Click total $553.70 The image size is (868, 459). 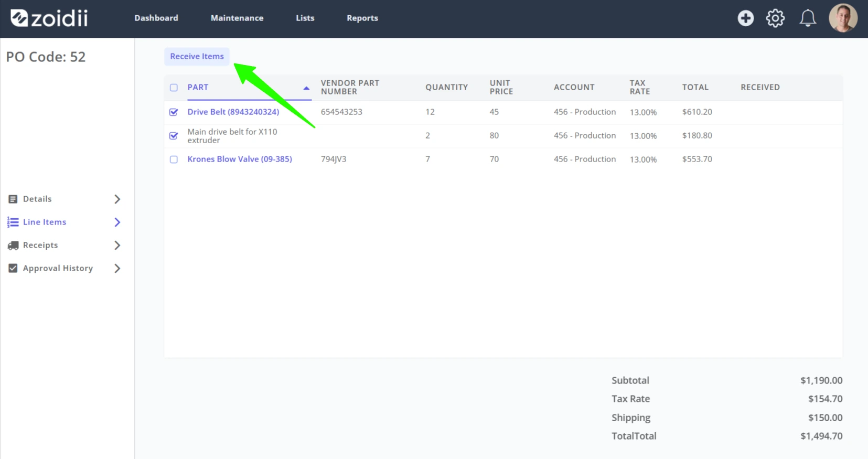(697, 159)
